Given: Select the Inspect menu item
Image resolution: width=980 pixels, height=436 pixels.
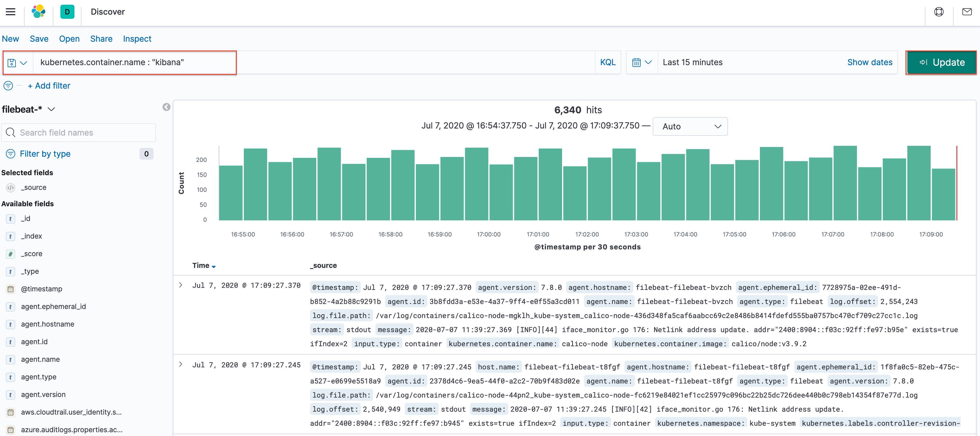Looking at the screenshot, I should click(136, 39).
